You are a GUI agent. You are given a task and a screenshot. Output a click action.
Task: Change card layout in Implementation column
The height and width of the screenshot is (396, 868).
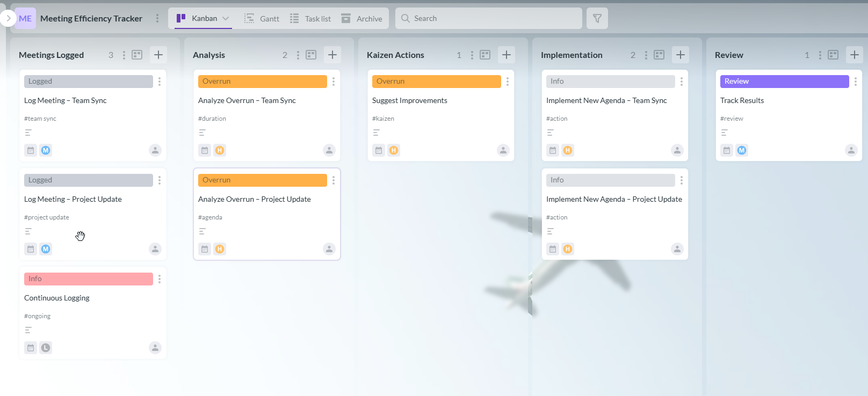coord(659,55)
